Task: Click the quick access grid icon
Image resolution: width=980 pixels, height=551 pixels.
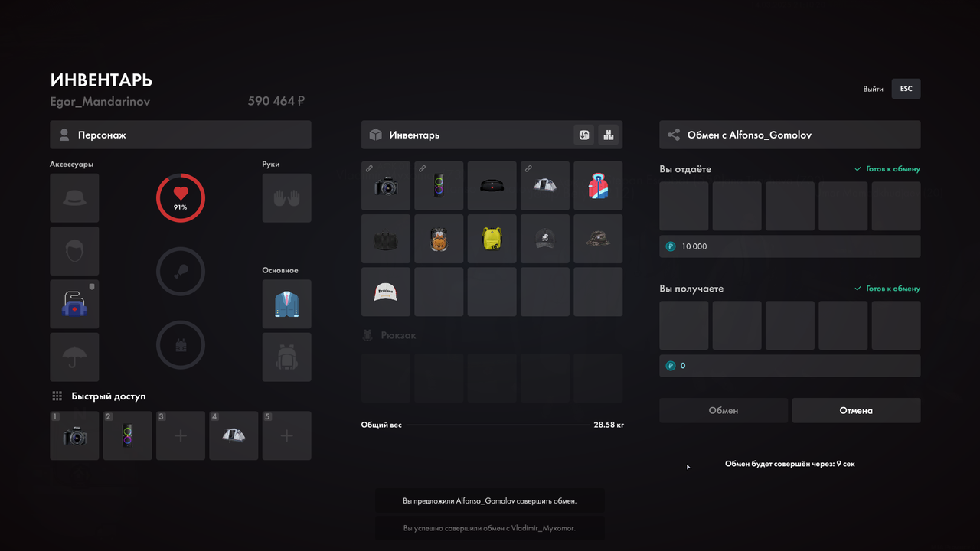Action: (57, 396)
